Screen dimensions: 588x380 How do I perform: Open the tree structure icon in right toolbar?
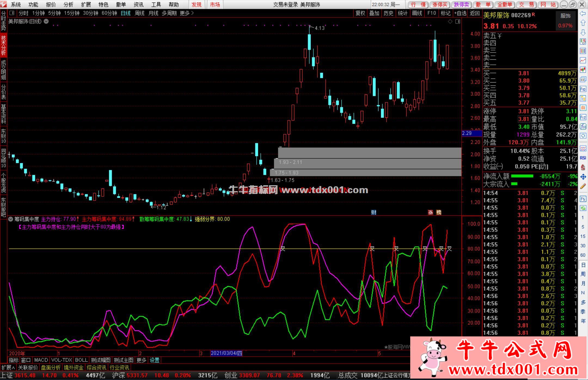583,98
